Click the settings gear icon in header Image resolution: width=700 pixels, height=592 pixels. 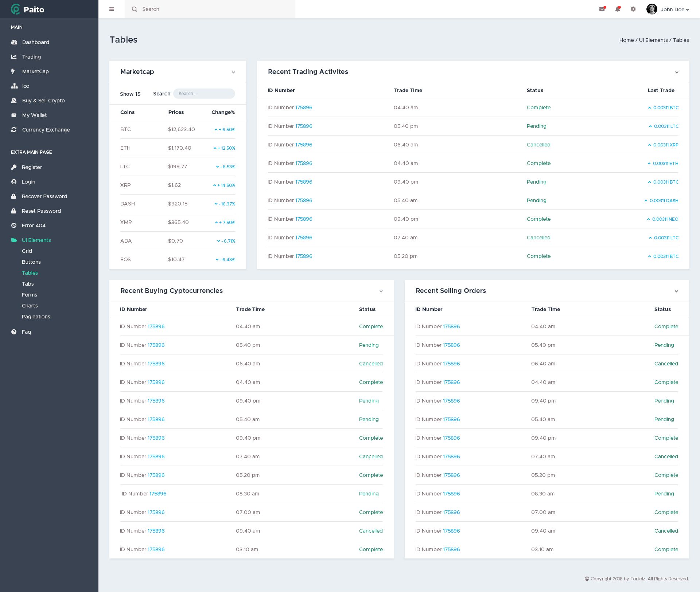[x=633, y=9]
